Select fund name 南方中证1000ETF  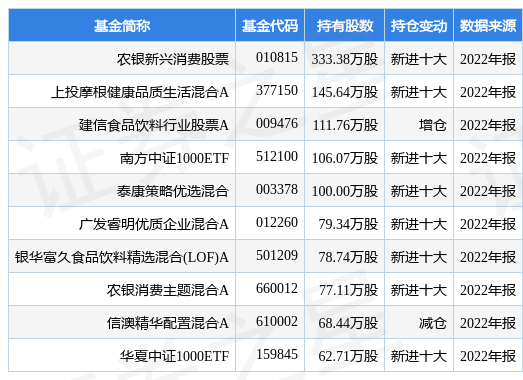pyautogui.click(x=174, y=158)
